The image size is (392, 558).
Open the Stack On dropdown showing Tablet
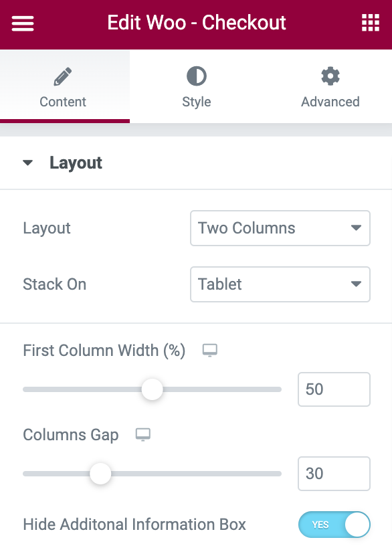[280, 284]
